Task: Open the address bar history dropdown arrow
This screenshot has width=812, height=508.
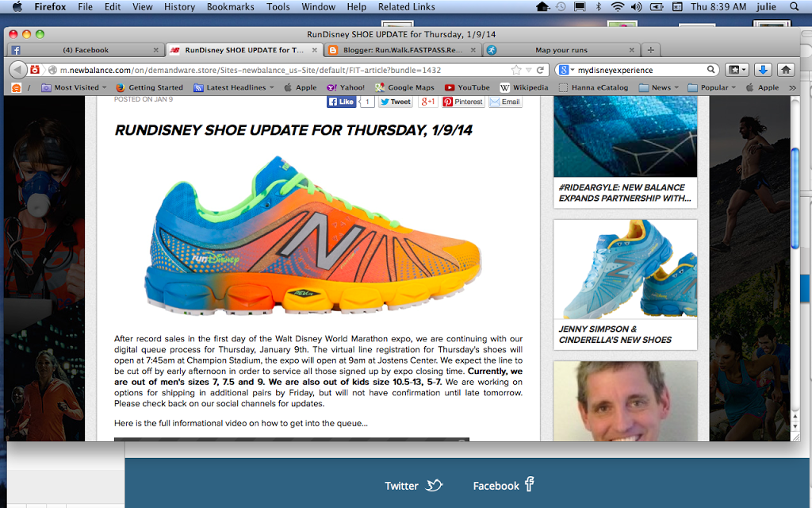Action: [528, 70]
